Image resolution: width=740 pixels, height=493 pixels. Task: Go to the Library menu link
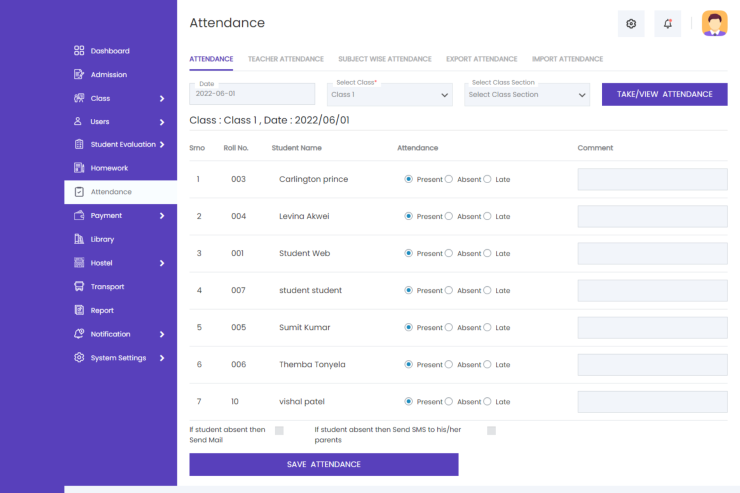[x=102, y=239]
